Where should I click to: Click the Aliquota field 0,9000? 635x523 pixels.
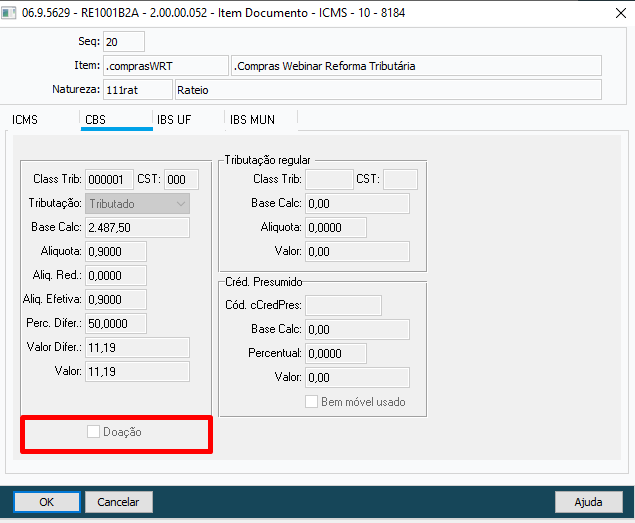[116, 252]
